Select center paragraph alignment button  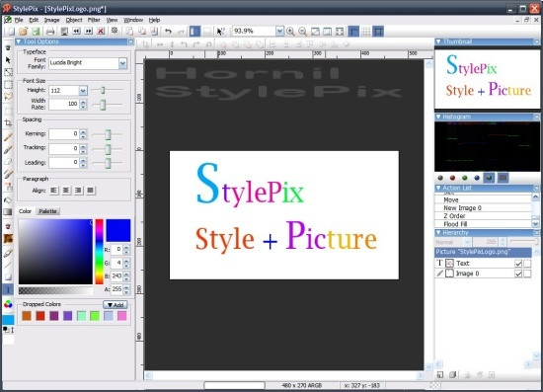pyautogui.click(x=66, y=191)
